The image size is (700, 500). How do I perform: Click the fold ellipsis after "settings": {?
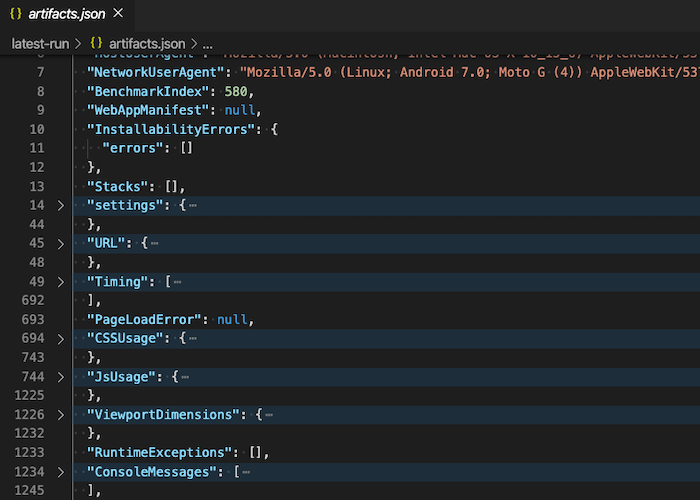(x=193, y=206)
